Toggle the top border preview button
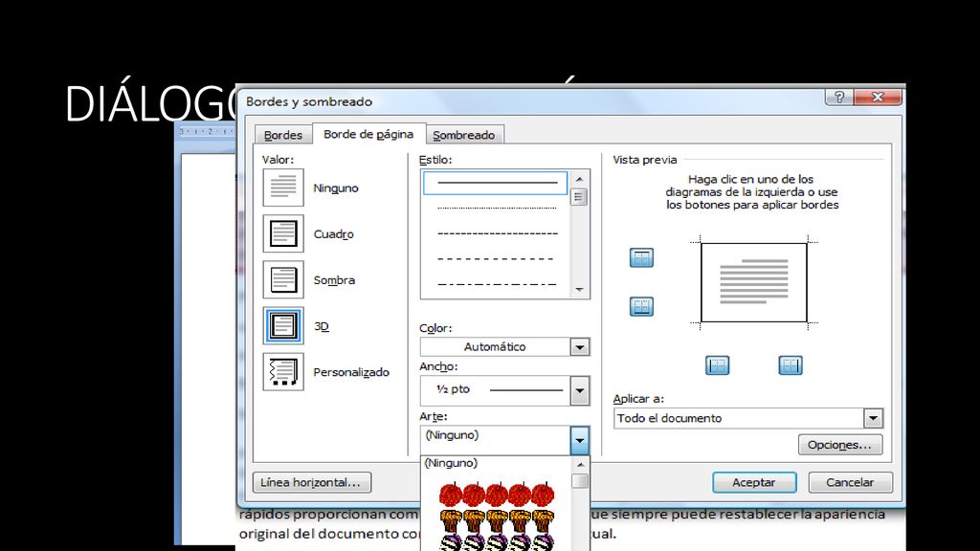 [641, 257]
